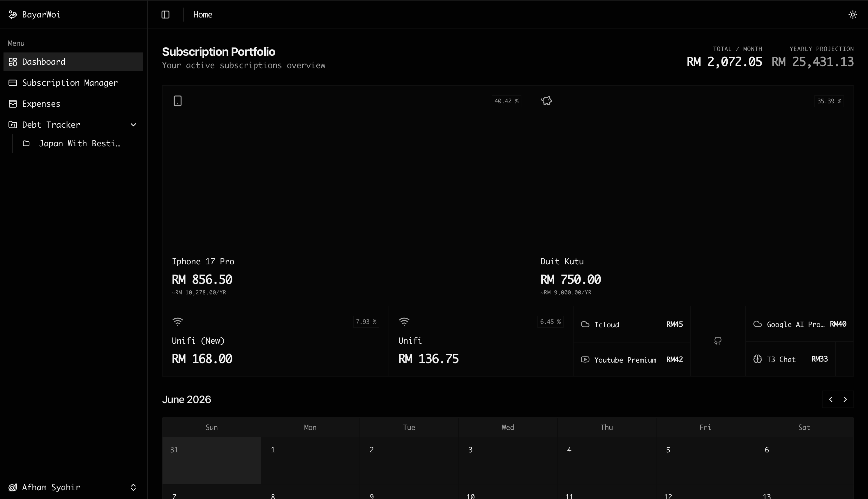Select calendar day 6
Image resolution: width=868 pixels, height=499 pixels.
[x=804, y=460]
